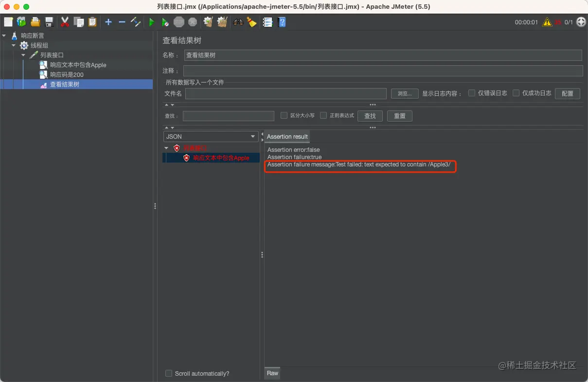Viewport: 588px width, 382px height.
Task: Enable the 仅成功日志 checkbox
Action: (516, 93)
